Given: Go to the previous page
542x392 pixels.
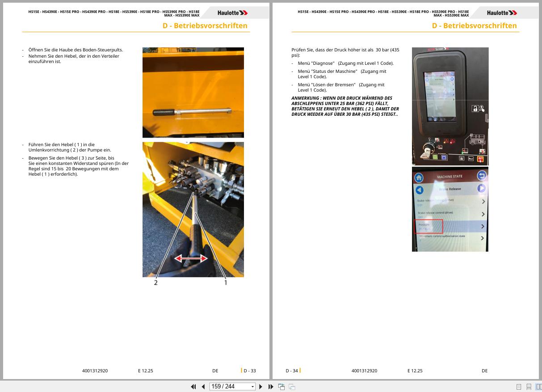Looking at the screenshot, I should [203, 387].
